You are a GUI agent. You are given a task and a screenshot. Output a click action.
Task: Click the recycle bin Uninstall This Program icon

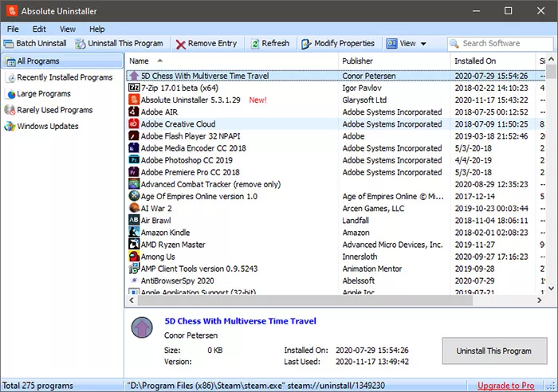tap(81, 44)
